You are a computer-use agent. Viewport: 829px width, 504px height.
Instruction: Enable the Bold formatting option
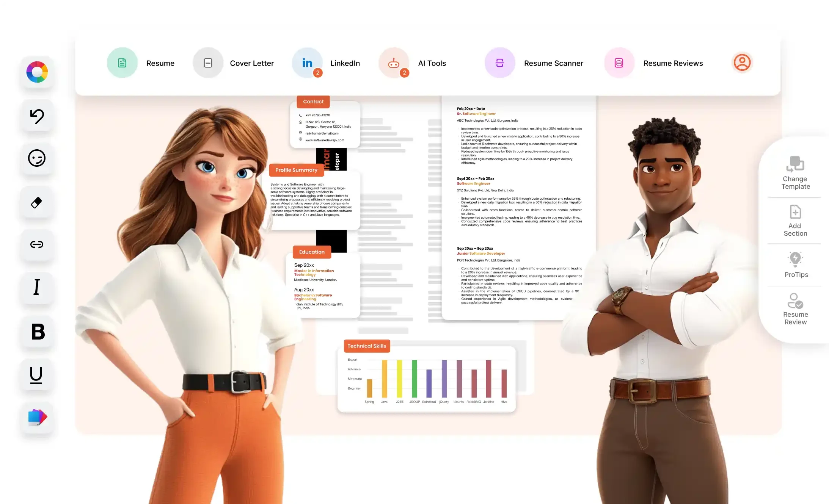coord(37,330)
